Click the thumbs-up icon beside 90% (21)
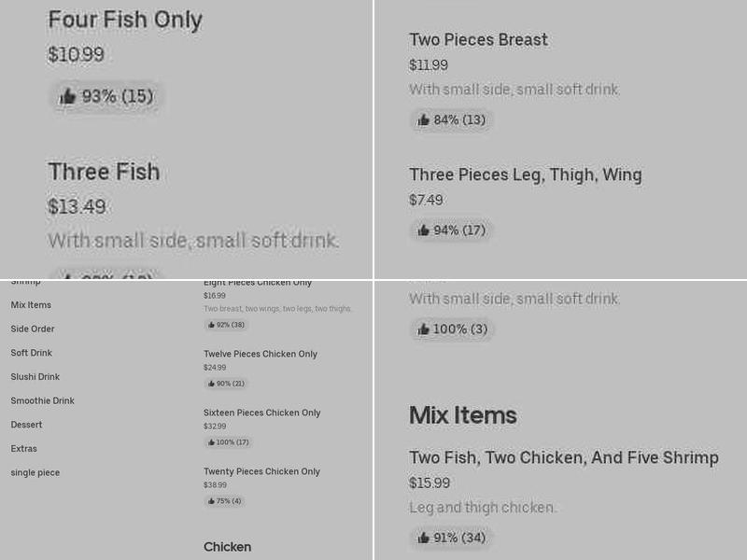Image resolution: width=747 pixels, height=560 pixels. (x=212, y=384)
